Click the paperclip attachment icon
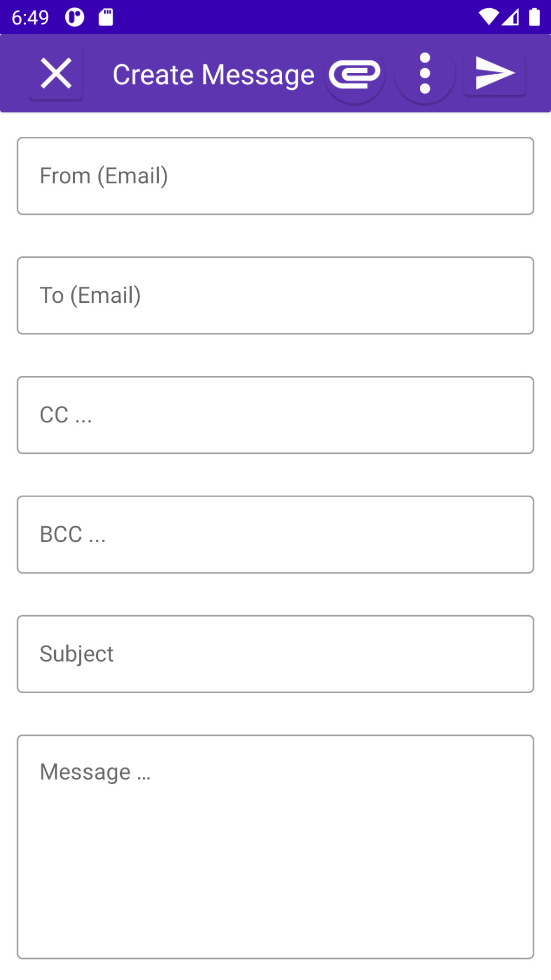The image size is (551, 980). 355,74
